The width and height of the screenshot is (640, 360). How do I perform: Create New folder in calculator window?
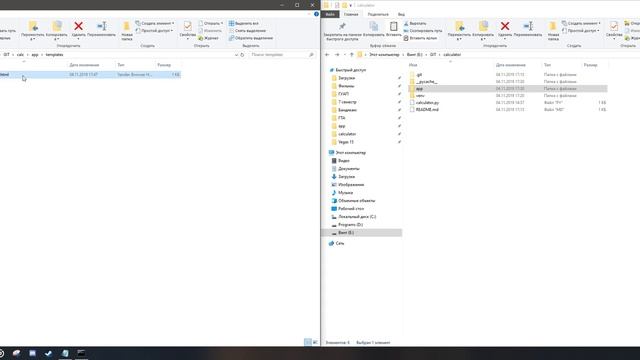(x=553, y=30)
